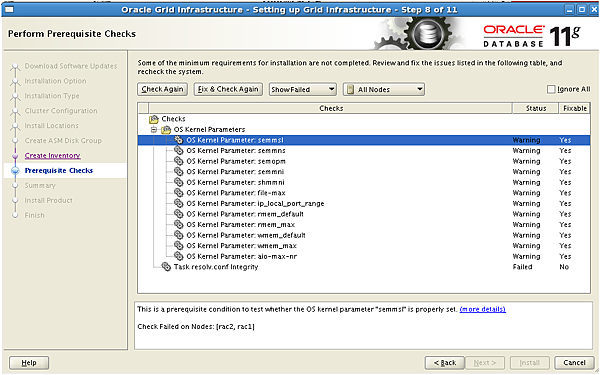This screenshot has height=375, width=600.
Task: Cancel the installation
Action: pyautogui.click(x=574, y=362)
